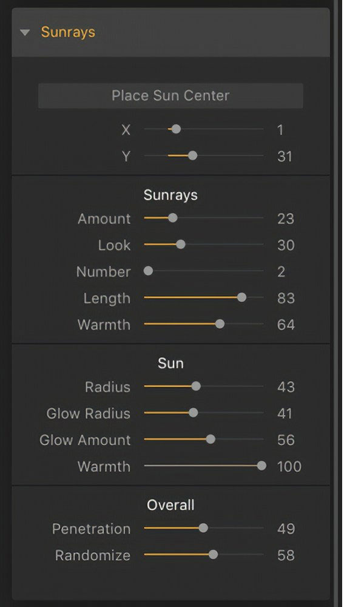Click the Randomize slider handle
This screenshot has width=364, height=607.
(213, 555)
